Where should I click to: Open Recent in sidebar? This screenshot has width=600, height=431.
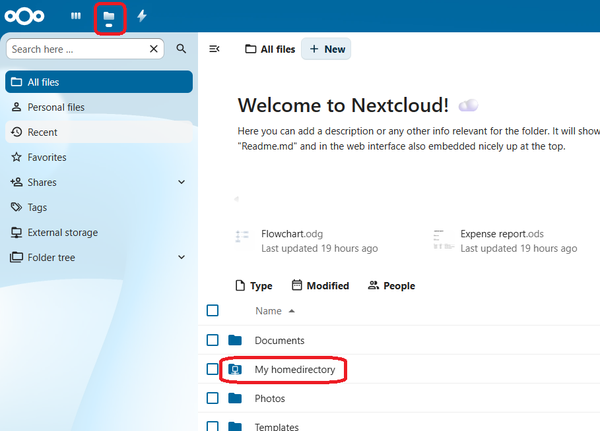[x=99, y=132]
